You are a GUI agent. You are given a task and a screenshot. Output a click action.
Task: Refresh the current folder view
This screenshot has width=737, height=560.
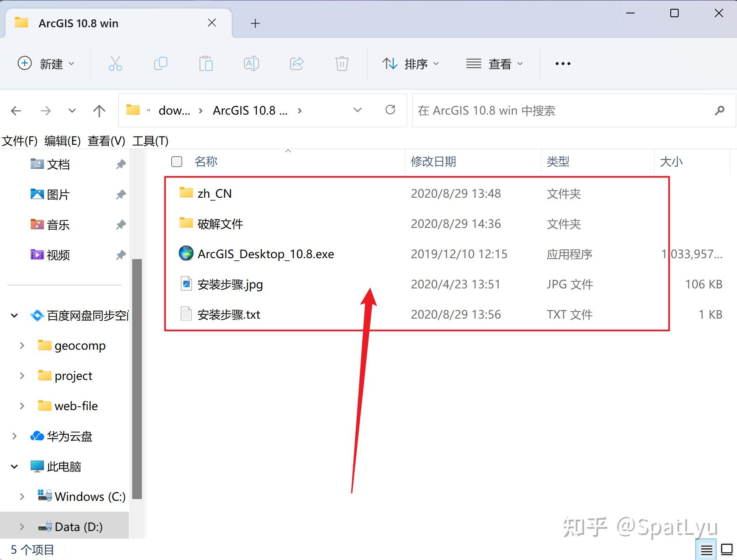coord(390,110)
